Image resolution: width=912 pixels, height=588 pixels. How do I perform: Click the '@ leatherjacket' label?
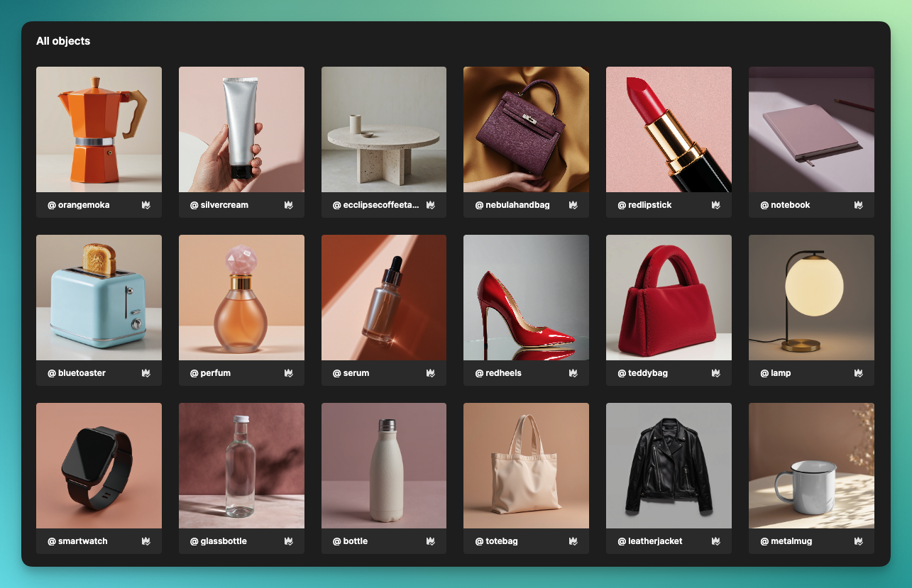click(x=650, y=541)
